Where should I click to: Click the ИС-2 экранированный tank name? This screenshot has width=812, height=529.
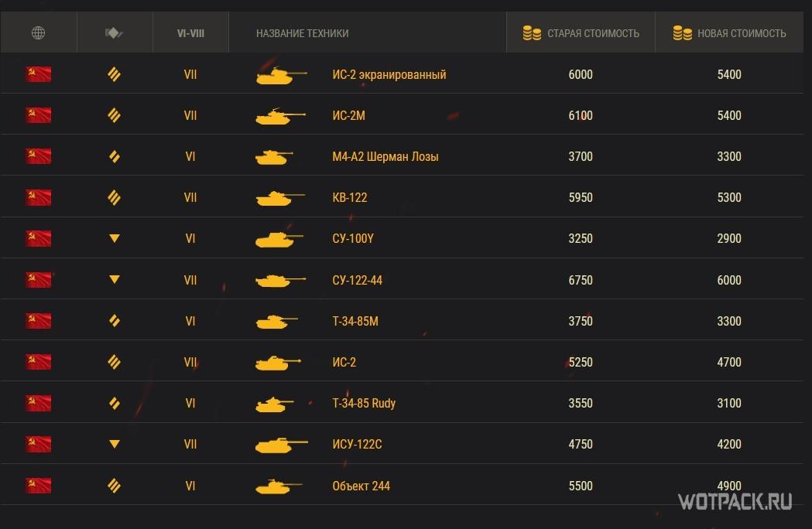pyautogui.click(x=389, y=75)
